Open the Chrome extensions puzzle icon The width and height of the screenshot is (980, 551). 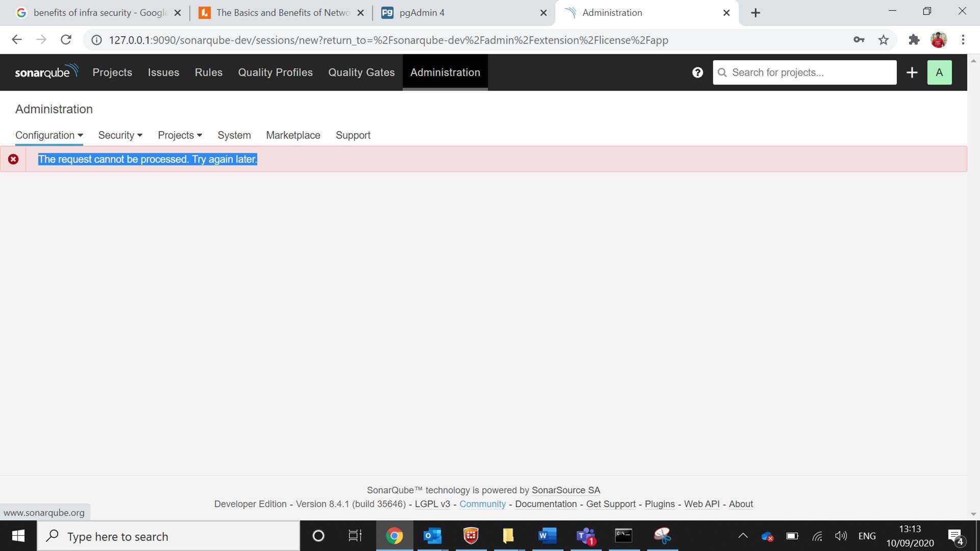tap(914, 40)
